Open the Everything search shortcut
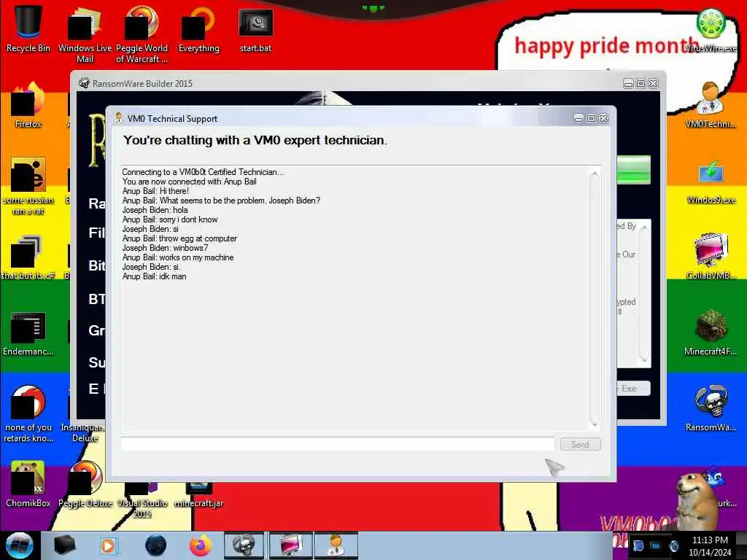The width and height of the screenshot is (747, 560). (x=198, y=28)
